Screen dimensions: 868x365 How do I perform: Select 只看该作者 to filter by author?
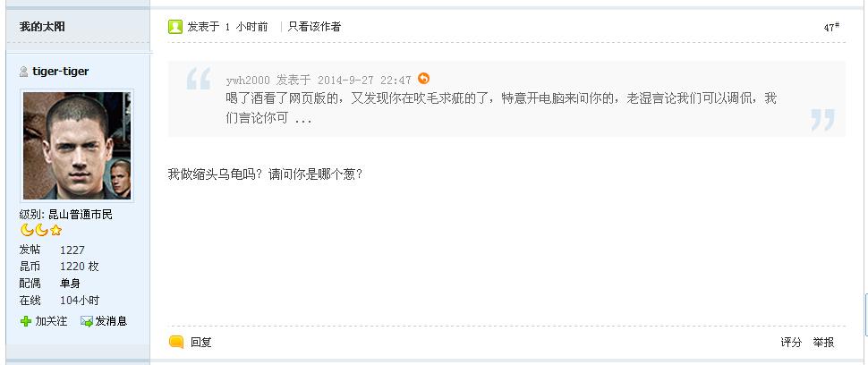click(x=314, y=27)
